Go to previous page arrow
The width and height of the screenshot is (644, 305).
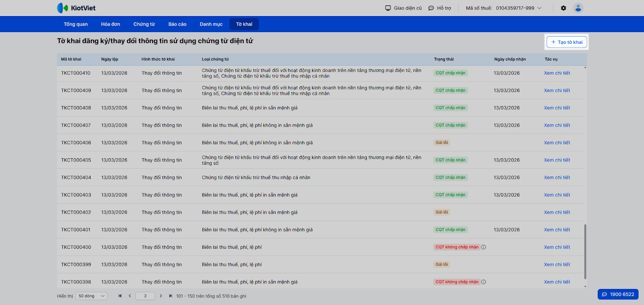click(x=130, y=296)
